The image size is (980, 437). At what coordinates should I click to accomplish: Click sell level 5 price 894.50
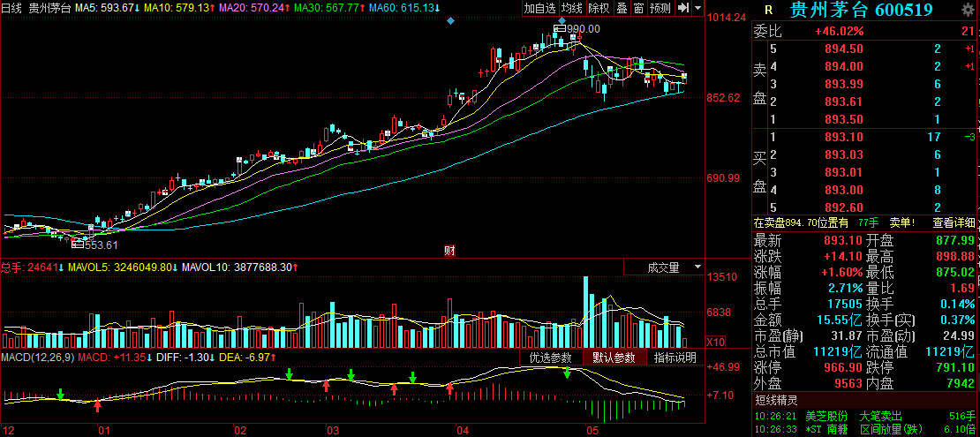tap(842, 49)
